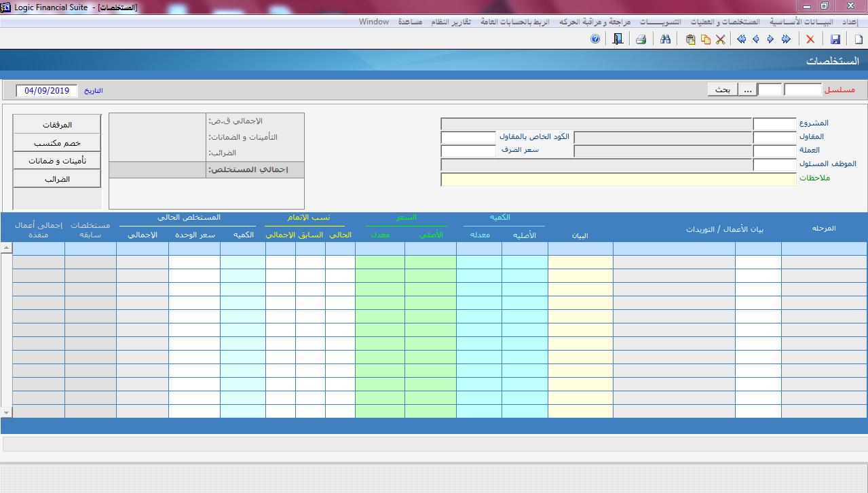The height and width of the screenshot is (493, 868).
Task: Click the floppy disk Save icon
Action: pyautogui.click(x=835, y=39)
